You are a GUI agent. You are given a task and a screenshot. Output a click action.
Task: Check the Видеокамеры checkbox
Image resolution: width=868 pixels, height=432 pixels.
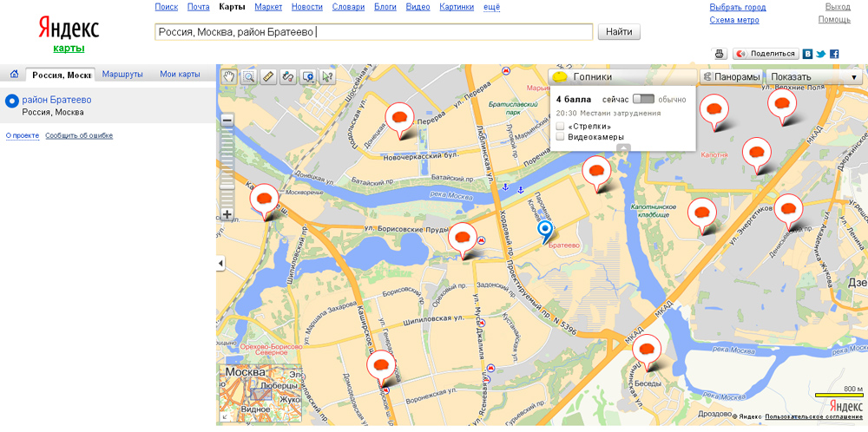(x=561, y=137)
